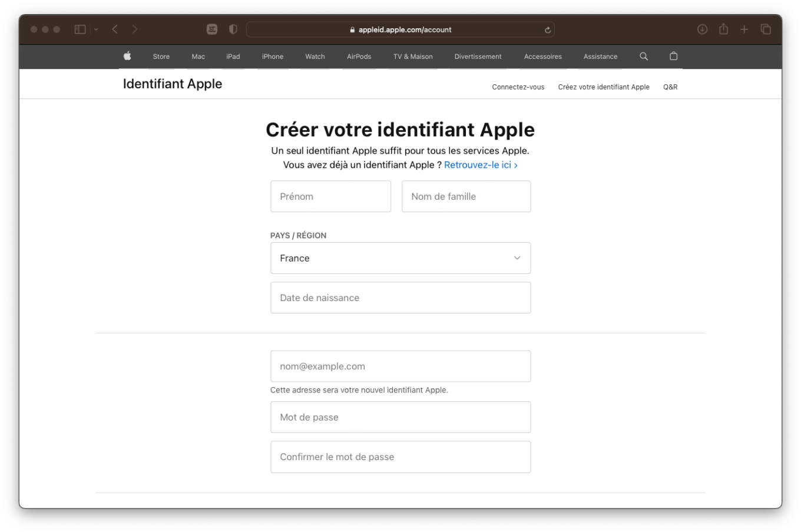The height and width of the screenshot is (532, 801).
Task: Open a new tab with plus icon
Action: (x=744, y=29)
